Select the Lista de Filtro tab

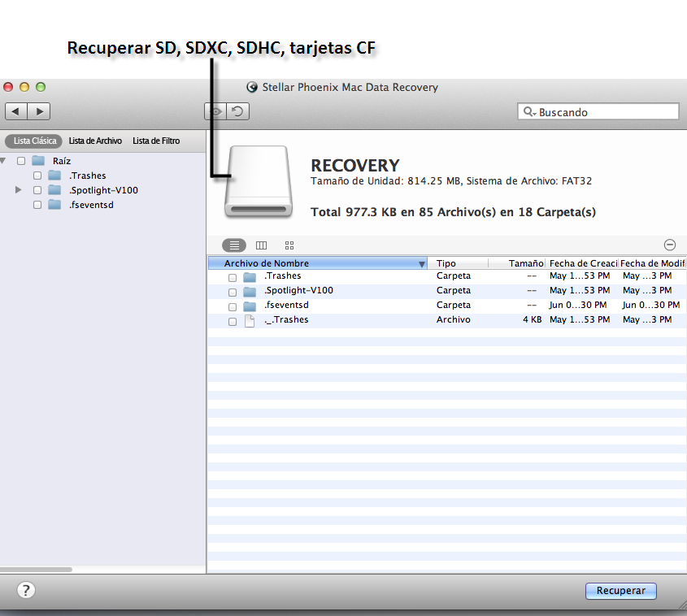[x=156, y=141]
